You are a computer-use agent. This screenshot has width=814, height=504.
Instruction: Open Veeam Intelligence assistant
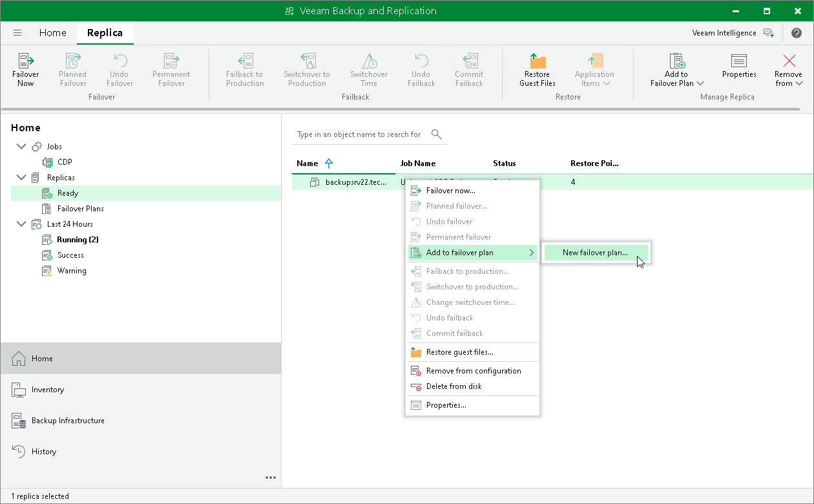tap(733, 33)
